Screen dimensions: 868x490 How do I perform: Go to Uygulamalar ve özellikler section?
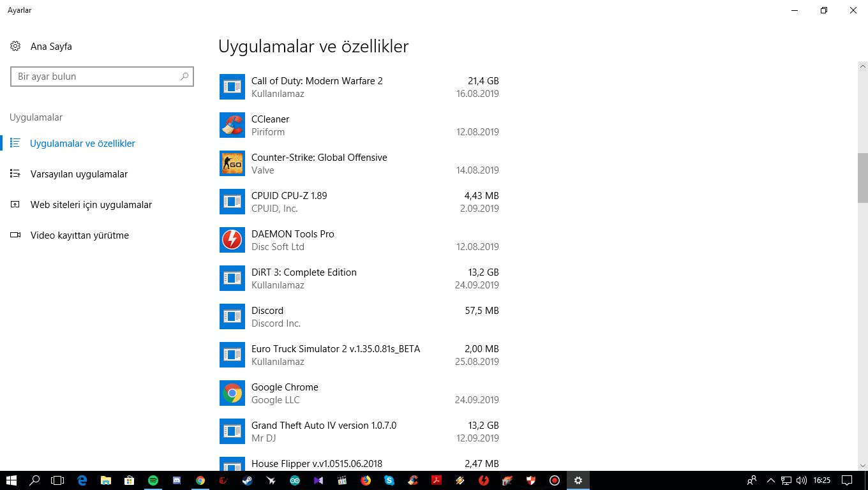(82, 144)
